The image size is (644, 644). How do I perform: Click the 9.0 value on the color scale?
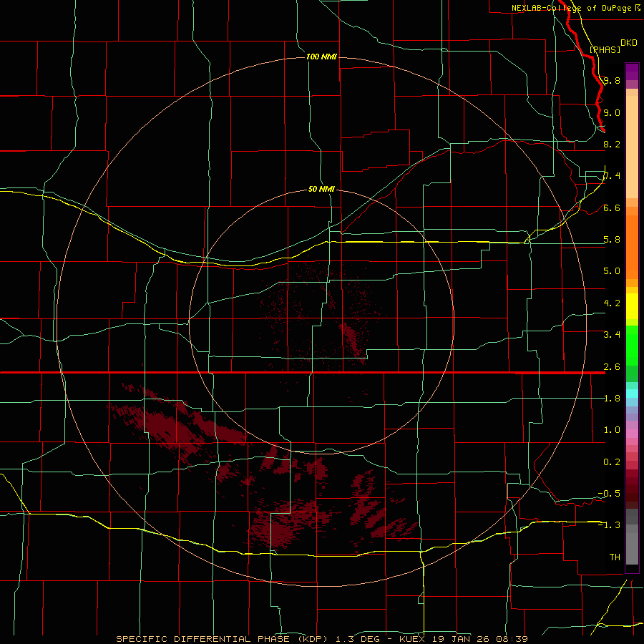coord(612,112)
